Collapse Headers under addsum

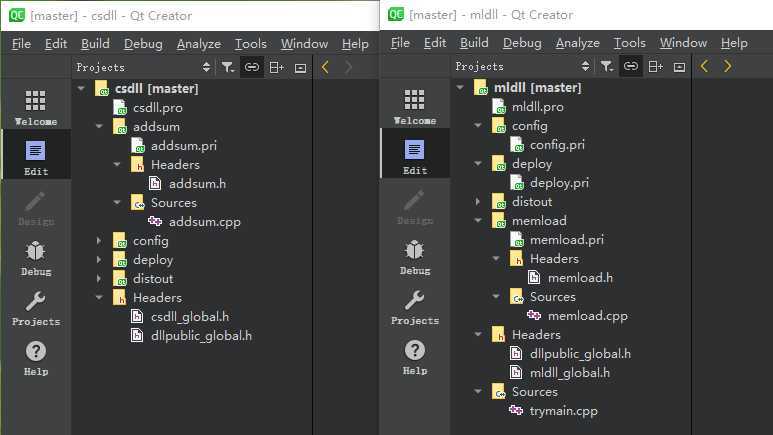tap(117, 165)
